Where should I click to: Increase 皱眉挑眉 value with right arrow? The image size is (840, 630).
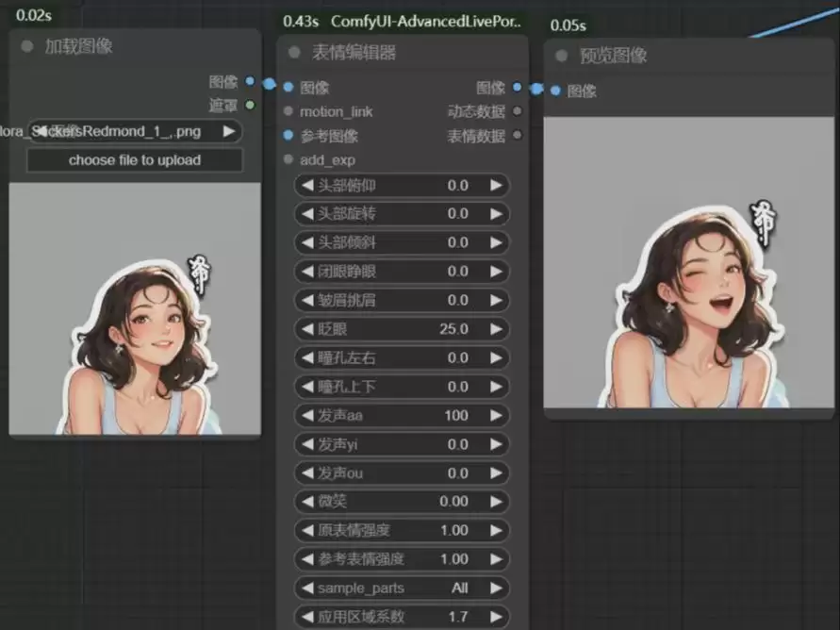496,300
